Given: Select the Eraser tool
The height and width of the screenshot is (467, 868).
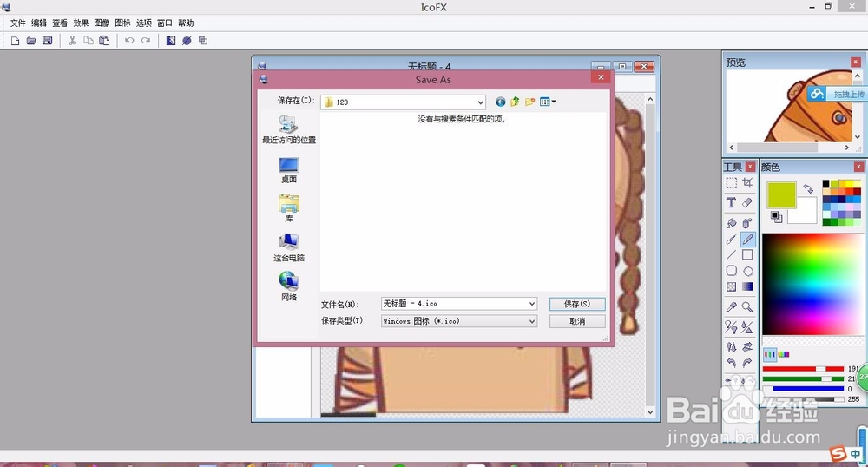Looking at the screenshot, I should (x=747, y=203).
